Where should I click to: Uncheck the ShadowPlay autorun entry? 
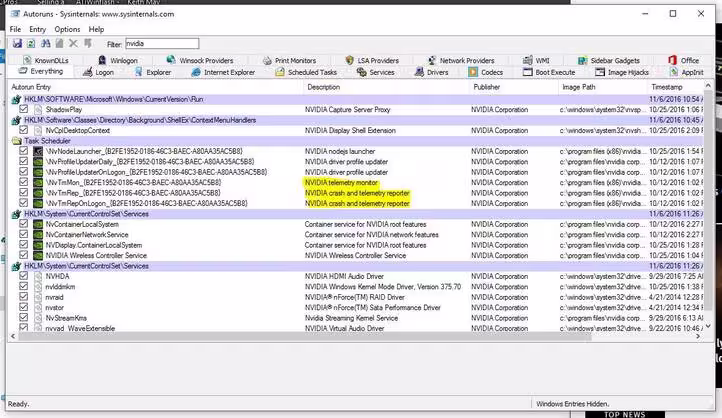coord(23,109)
